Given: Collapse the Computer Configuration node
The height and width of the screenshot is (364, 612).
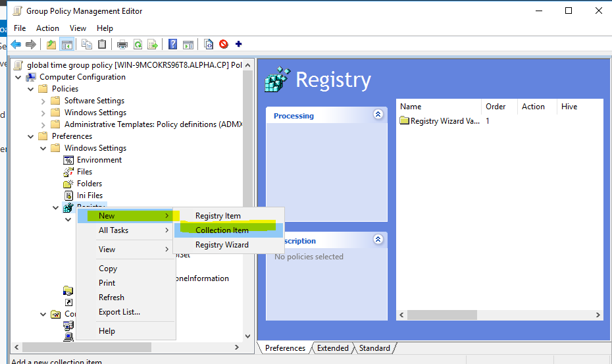Looking at the screenshot, I should point(18,77).
